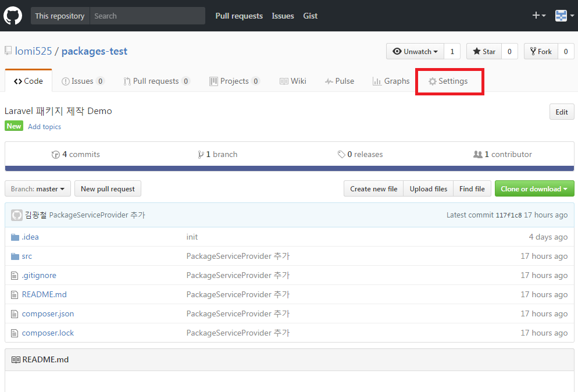Focus the repository Search field

[x=148, y=16]
